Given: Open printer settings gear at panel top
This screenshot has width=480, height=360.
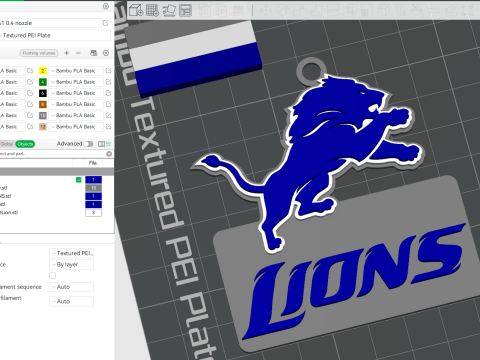Looking at the screenshot, I should pos(106,6).
